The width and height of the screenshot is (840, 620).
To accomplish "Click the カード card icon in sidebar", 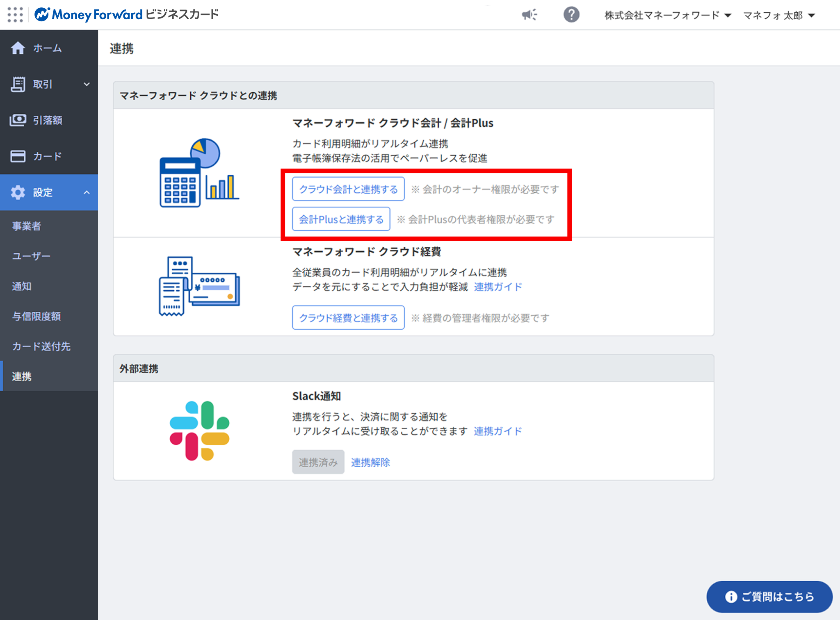I will pyautogui.click(x=18, y=156).
